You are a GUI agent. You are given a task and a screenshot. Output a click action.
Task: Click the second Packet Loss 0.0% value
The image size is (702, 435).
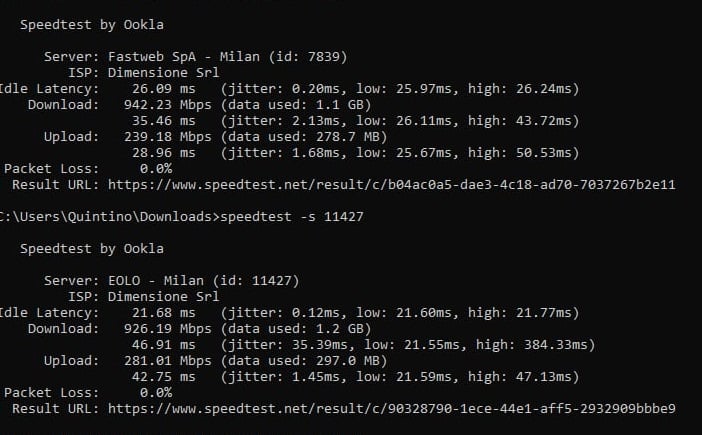coord(156,392)
